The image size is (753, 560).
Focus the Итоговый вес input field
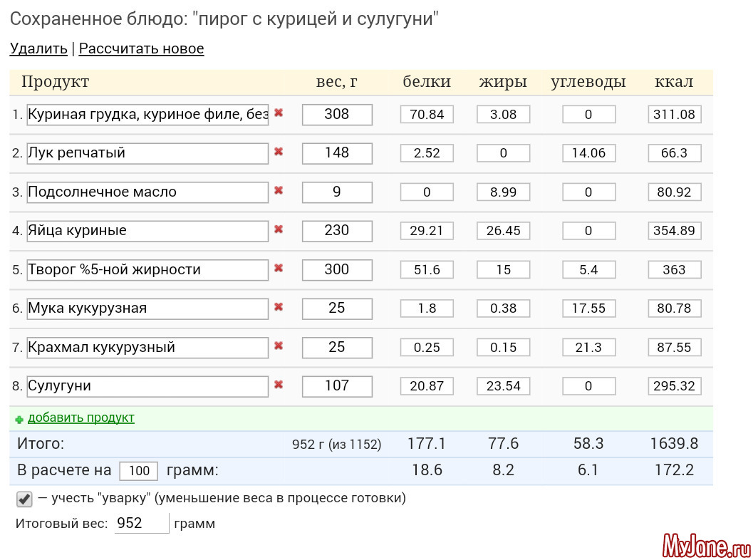141,524
